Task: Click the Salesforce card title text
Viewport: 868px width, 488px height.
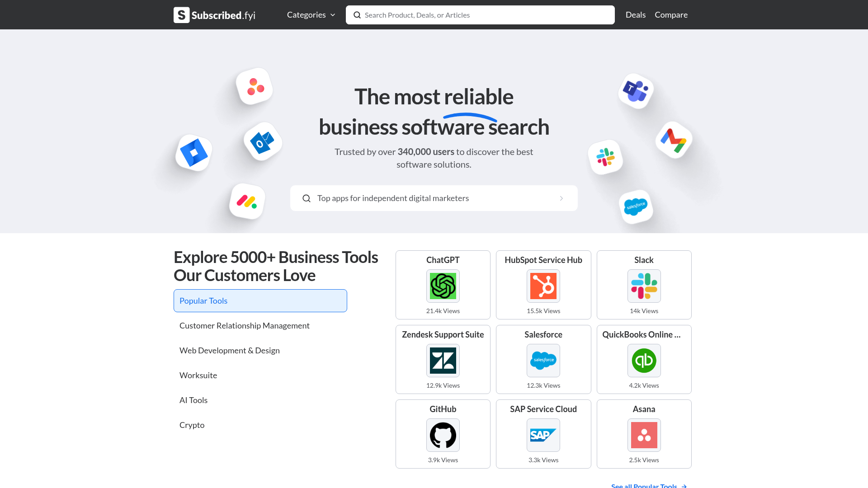Action: 543,334
